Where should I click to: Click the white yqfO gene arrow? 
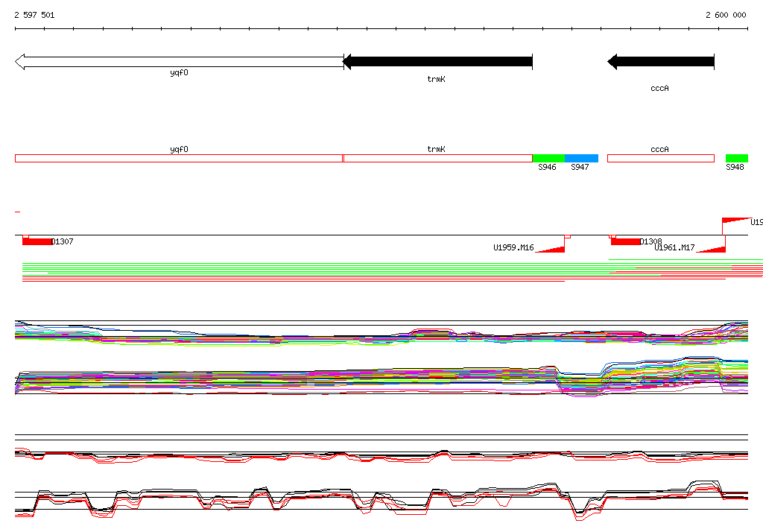point(179,62)
